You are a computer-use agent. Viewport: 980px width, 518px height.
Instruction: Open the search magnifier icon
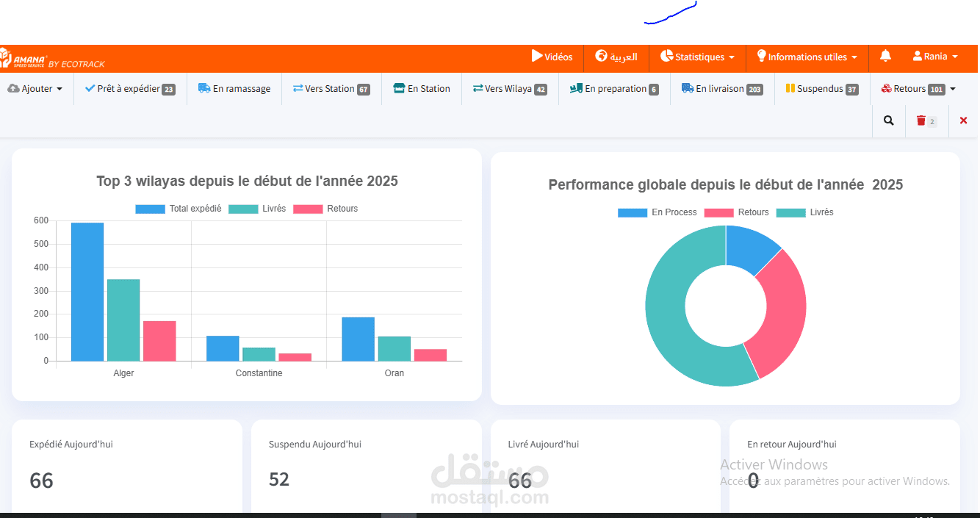(888, 120)
